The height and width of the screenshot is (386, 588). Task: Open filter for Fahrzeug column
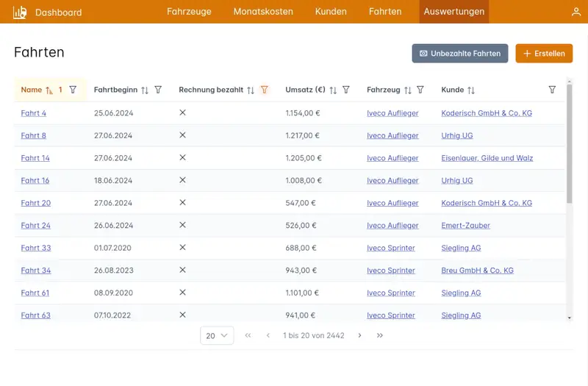[x=420, y=90]
